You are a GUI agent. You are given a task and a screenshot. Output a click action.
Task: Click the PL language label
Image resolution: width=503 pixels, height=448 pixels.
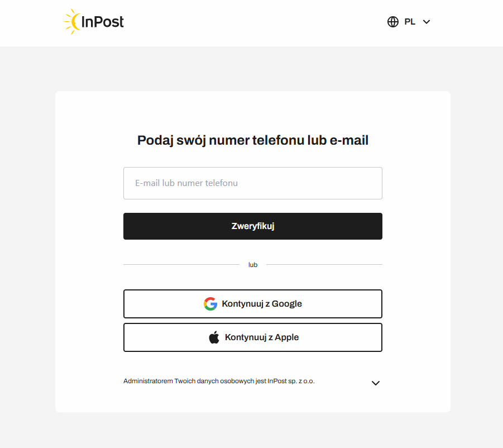[410, 22]
